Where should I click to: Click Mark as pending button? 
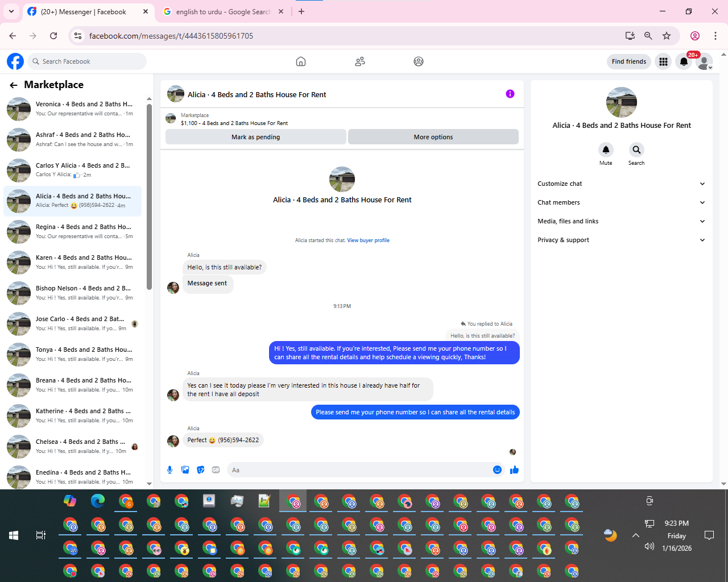click(255, 137)
